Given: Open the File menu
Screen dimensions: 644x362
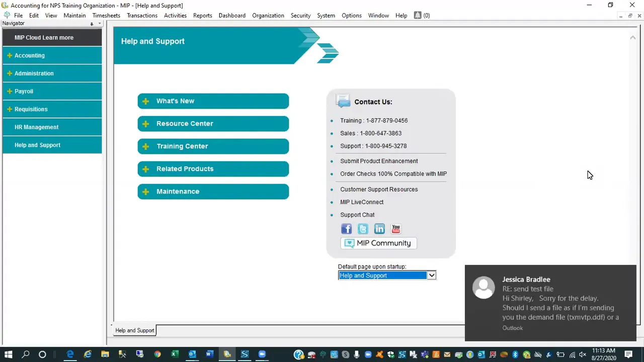Looking at the screenshot, I should pos(18,16).
